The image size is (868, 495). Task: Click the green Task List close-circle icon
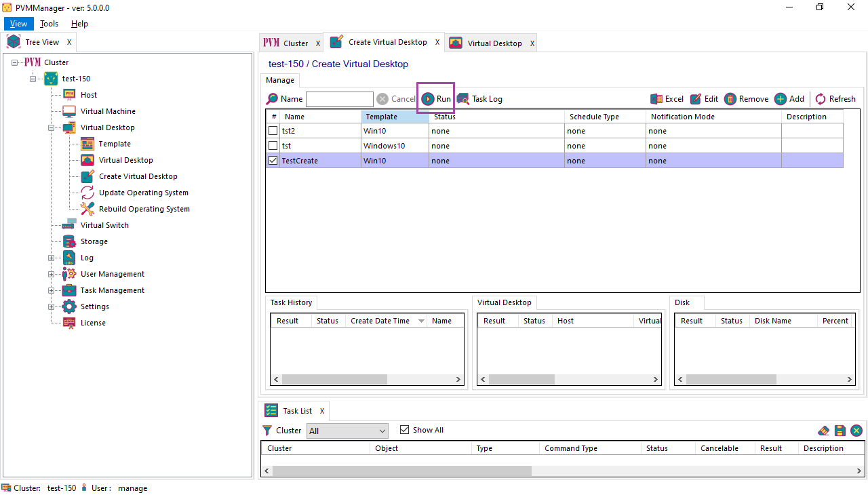tap(856, 431)
